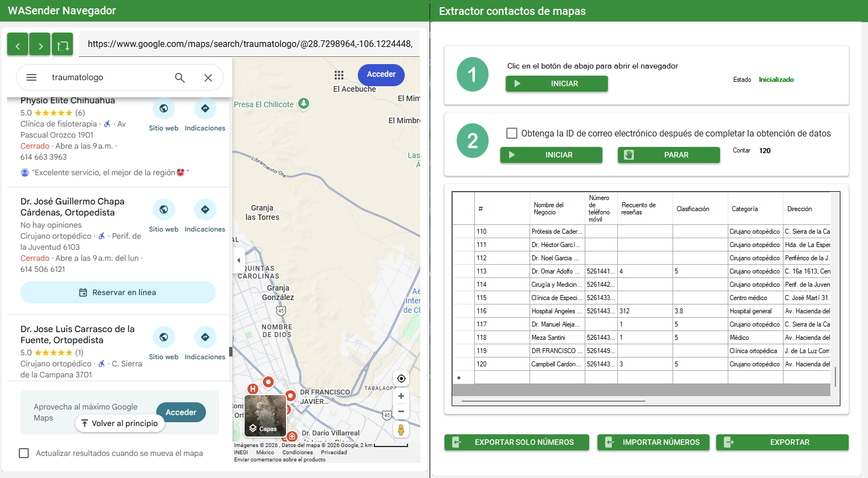Viewport: 868px width, 478px height.
Task: Open Street View pegman icon
Action: (401, 429)
